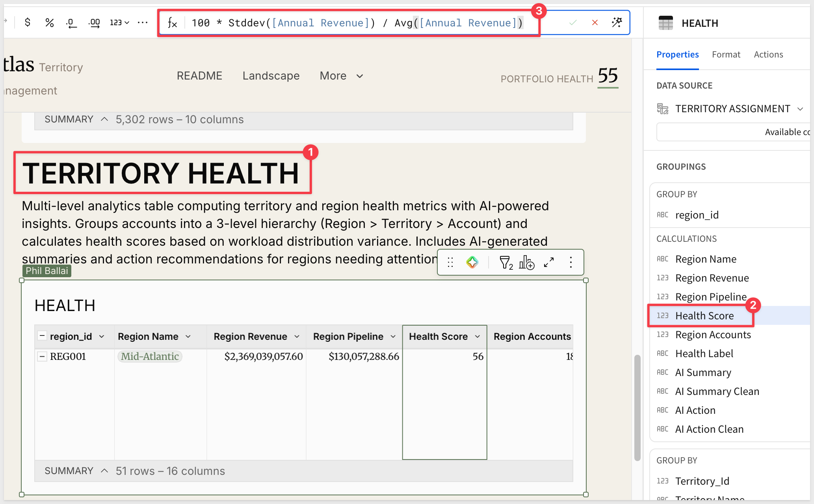Decrease decimal places icon
The height and width of the screenshot is (504, 814).
pos(71,23)
